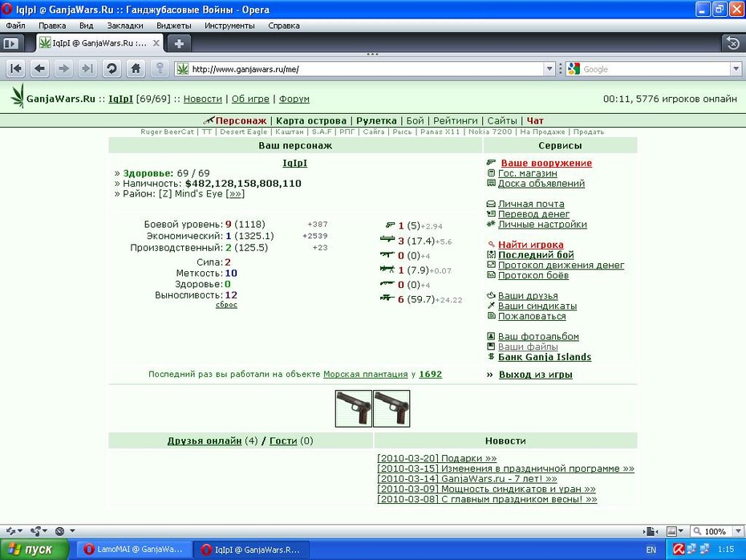Open the Справка menu

tap(284, 26)
